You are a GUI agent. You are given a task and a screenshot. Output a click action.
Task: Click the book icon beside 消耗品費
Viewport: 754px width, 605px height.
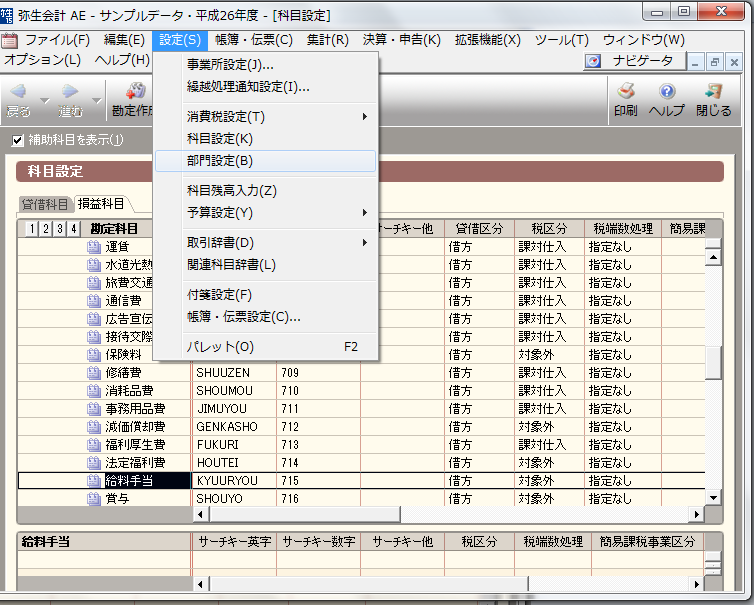[x=94, y=391]
